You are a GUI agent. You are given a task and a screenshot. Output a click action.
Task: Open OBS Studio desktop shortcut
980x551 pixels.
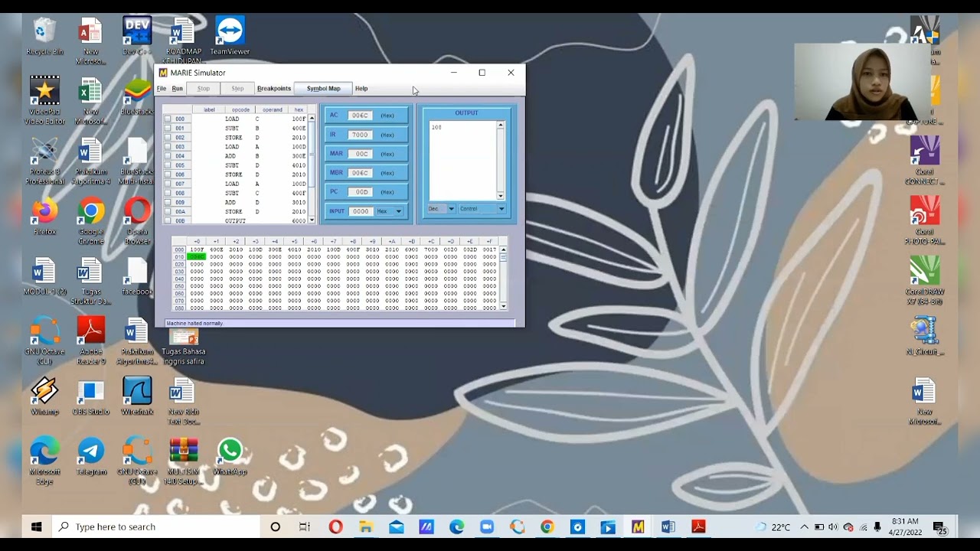tap(90, 396)
